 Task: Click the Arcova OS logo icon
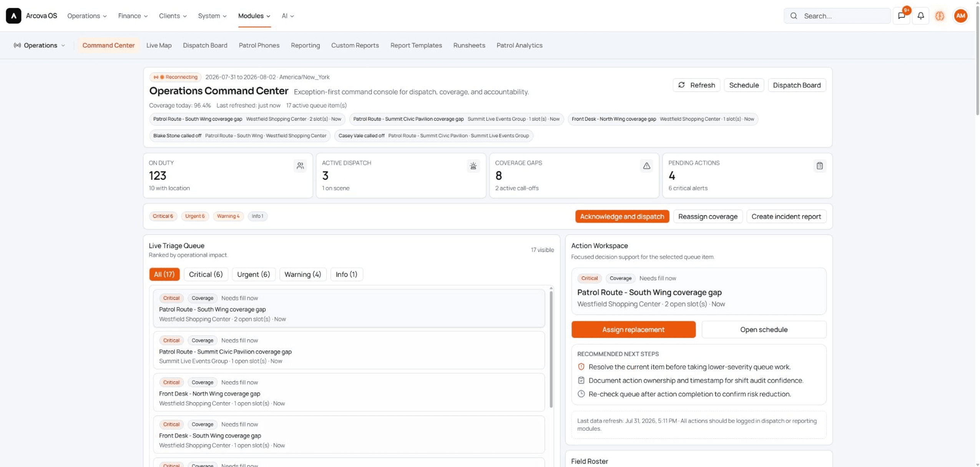[13, 16]
